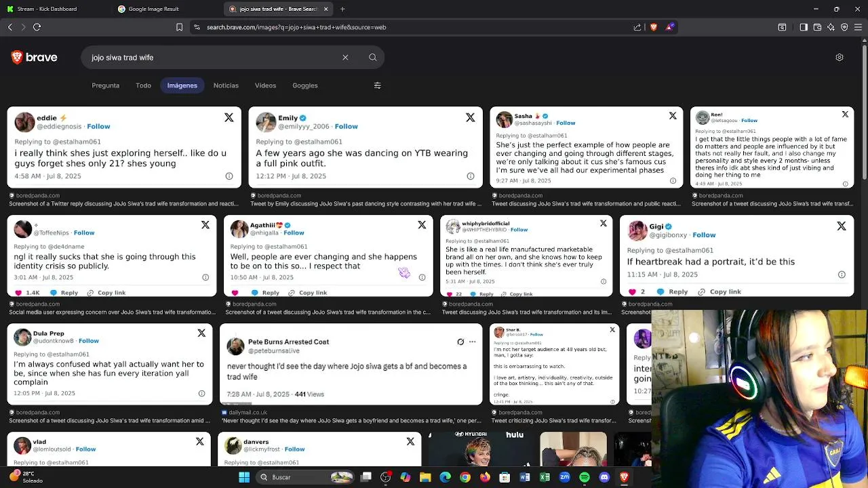This screenshot has height=488, width=868.
Task: Close the jojo siwa trad wife tab
Action: (x=325, y=9)
